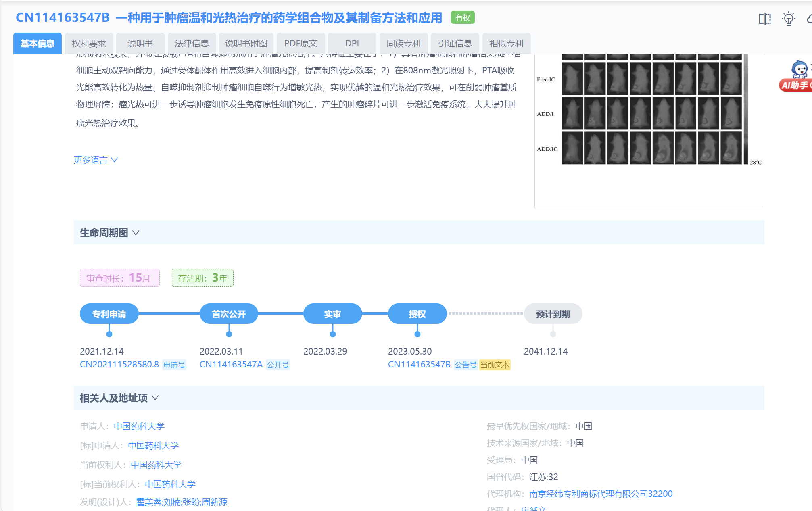Open application number CN202111528580.8

point(119,365)
